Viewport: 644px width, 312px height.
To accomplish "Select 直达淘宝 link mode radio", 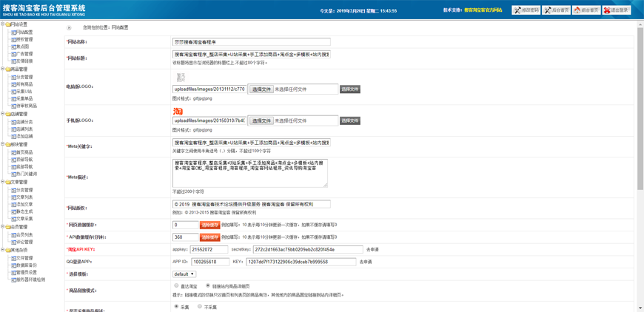I will pyautogui.click(x=176, y=285).
